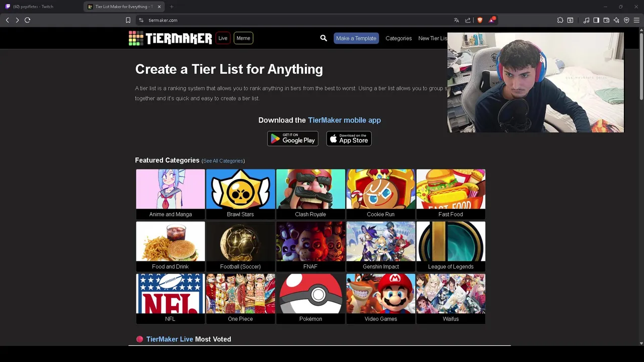Open the New Tier Lists menu item
This screenshot has height=362, width=644.
click(x=433, y=38)
